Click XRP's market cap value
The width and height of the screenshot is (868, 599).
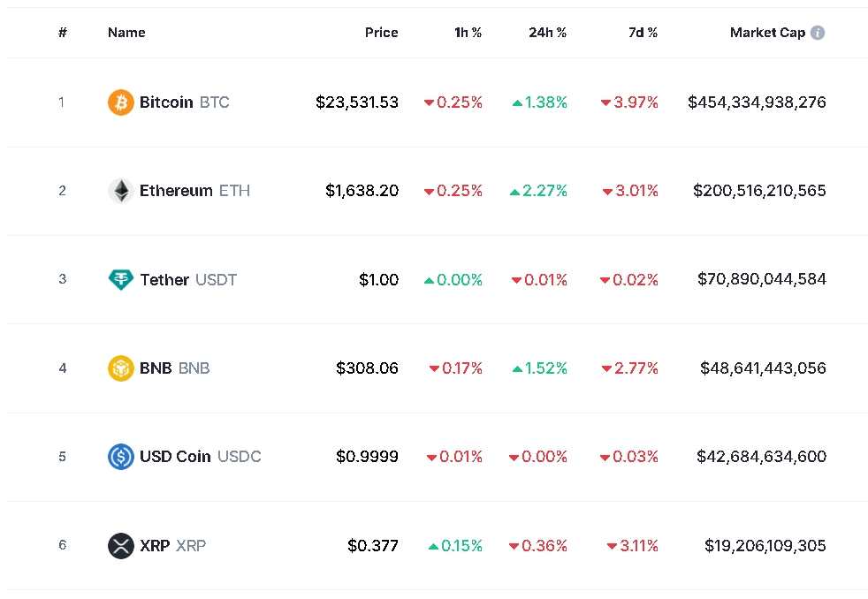pos(765,546)
